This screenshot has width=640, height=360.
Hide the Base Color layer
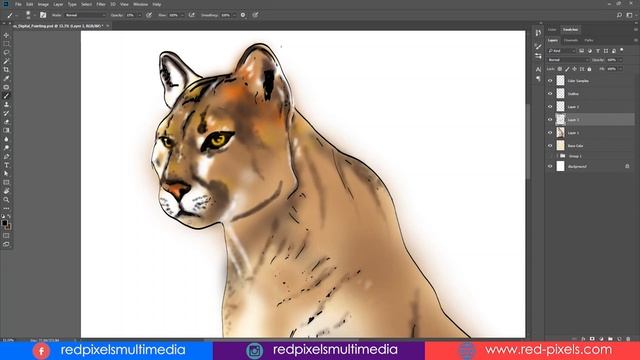pos(550,146)
